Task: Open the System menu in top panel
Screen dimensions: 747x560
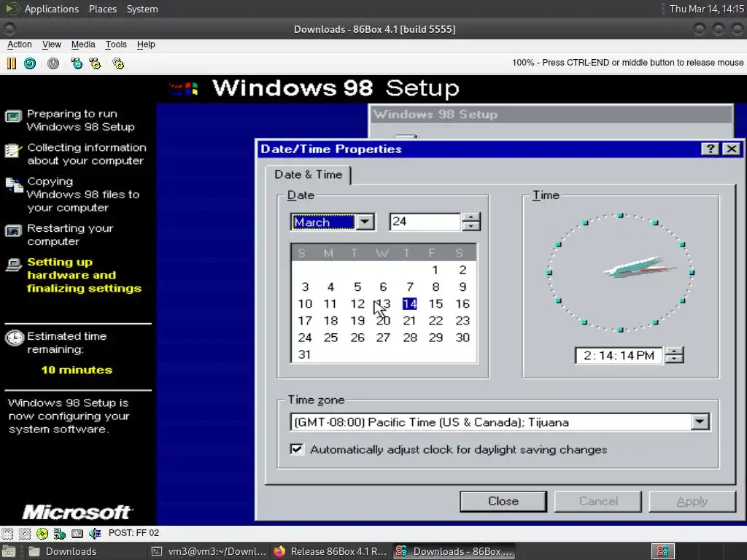Action: click(142, 9)
